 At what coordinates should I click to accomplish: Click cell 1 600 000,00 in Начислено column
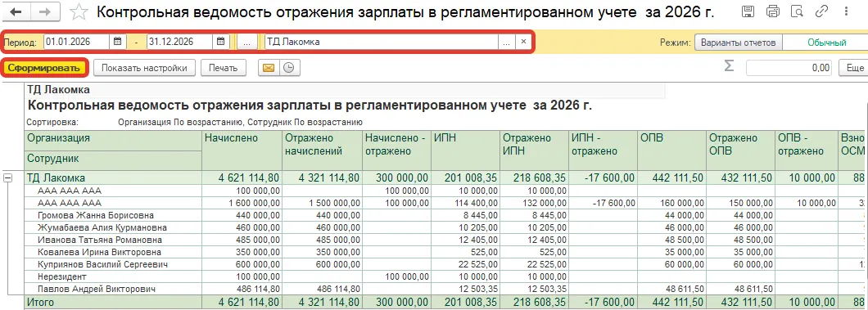pos(242,203)
